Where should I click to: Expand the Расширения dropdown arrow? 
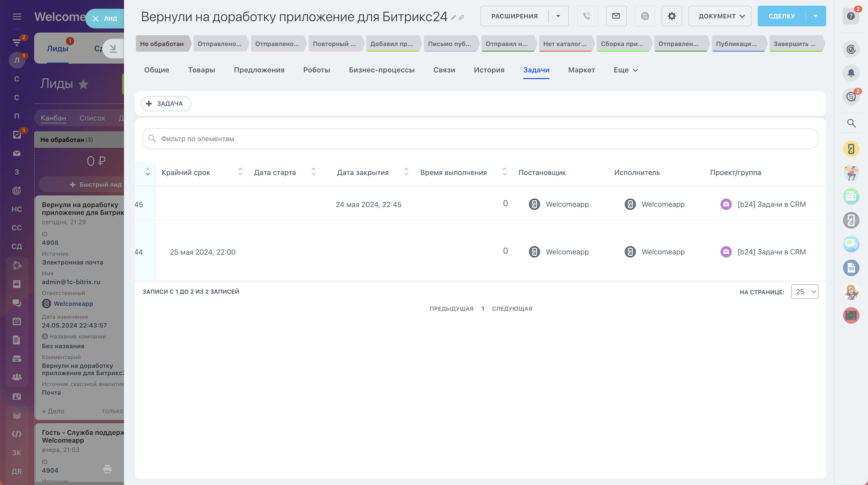click(x=558, y=16)
